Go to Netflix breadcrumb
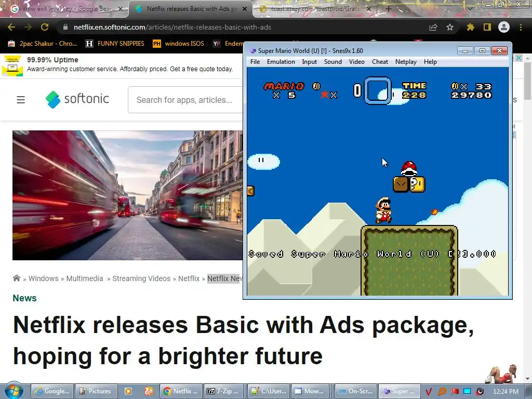 coord(189,278)
